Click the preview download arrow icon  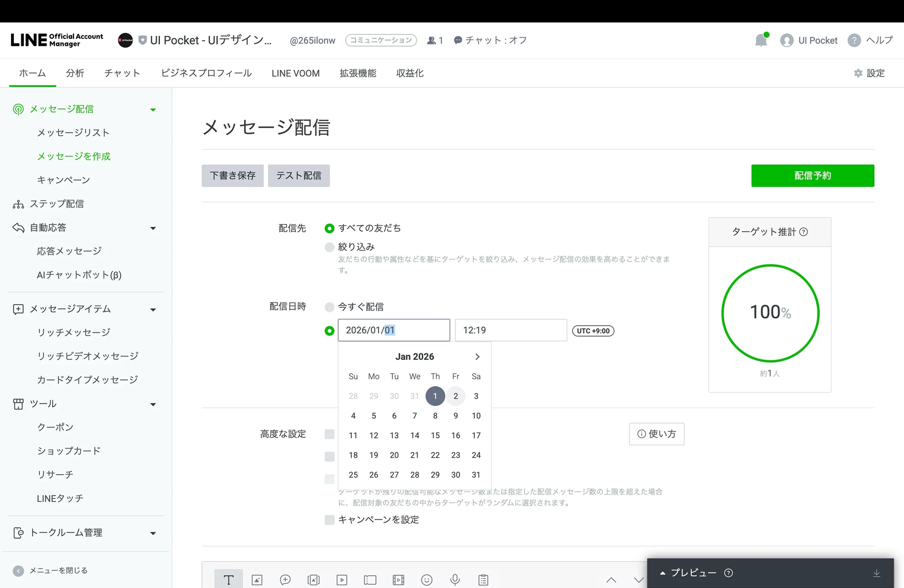pyautogui.click(x=877, y=573)
